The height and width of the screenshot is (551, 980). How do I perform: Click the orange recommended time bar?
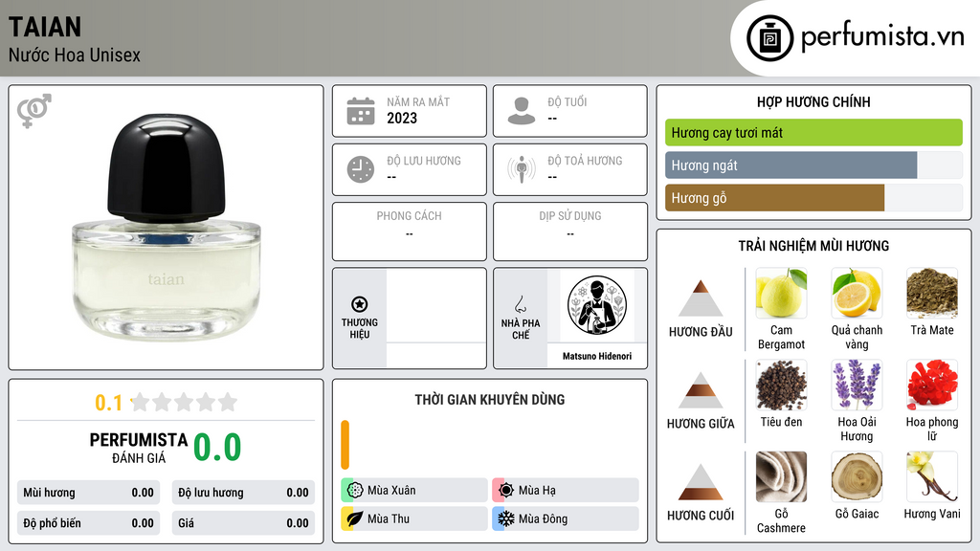pyautogui.click(x=345, y=445)
